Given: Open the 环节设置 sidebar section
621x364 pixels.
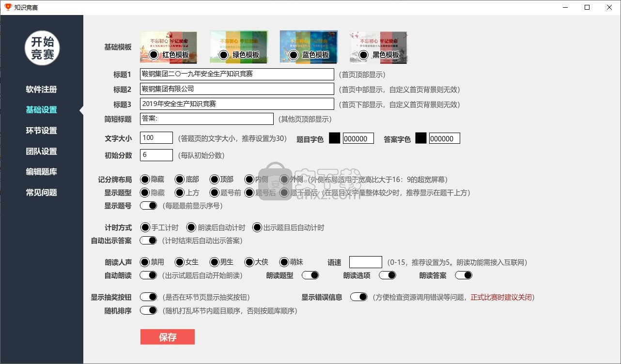Looking at the screenshot, I should point(42,131).
